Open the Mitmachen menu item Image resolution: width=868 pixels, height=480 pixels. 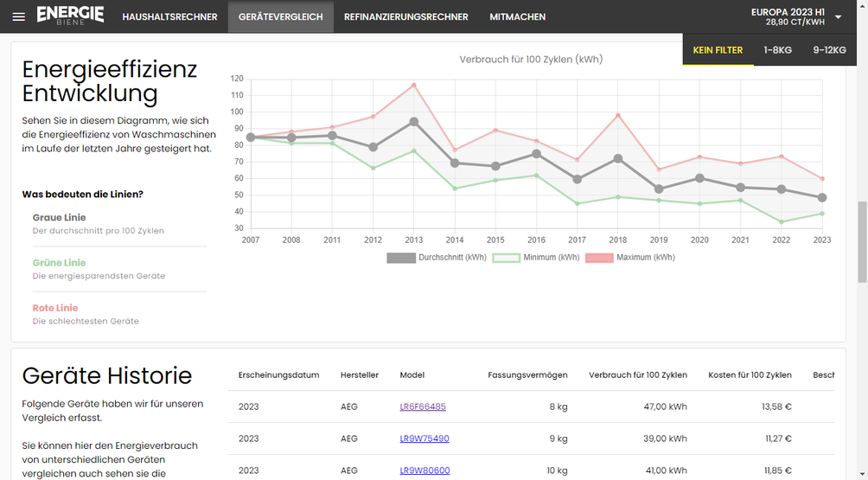(x=517, y=16)
